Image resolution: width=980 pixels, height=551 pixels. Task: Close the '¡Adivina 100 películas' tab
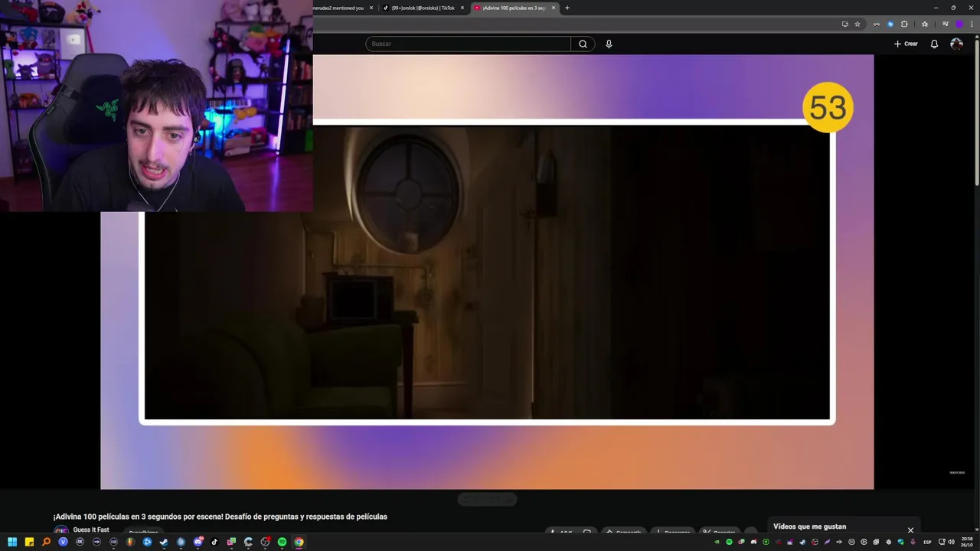click(553, 8)
